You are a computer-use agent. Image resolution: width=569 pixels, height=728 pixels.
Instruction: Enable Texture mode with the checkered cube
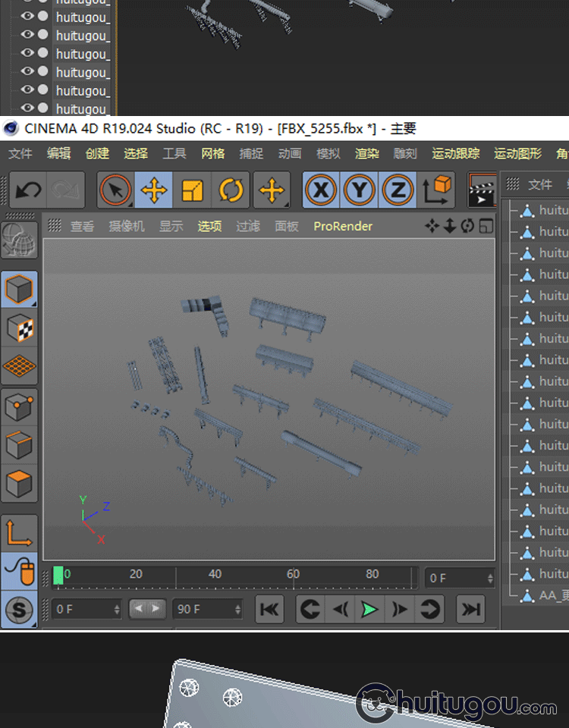click(19, 328)
